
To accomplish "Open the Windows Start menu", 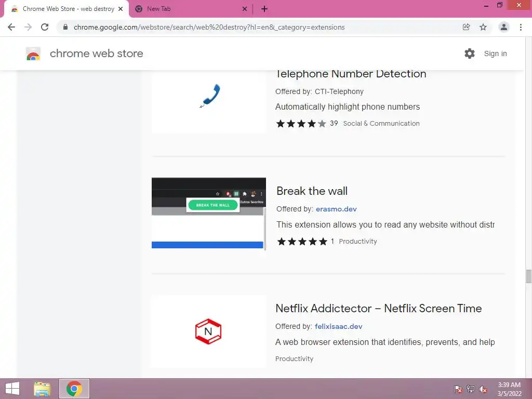I will pyautogui.click(x=12, y=389).
